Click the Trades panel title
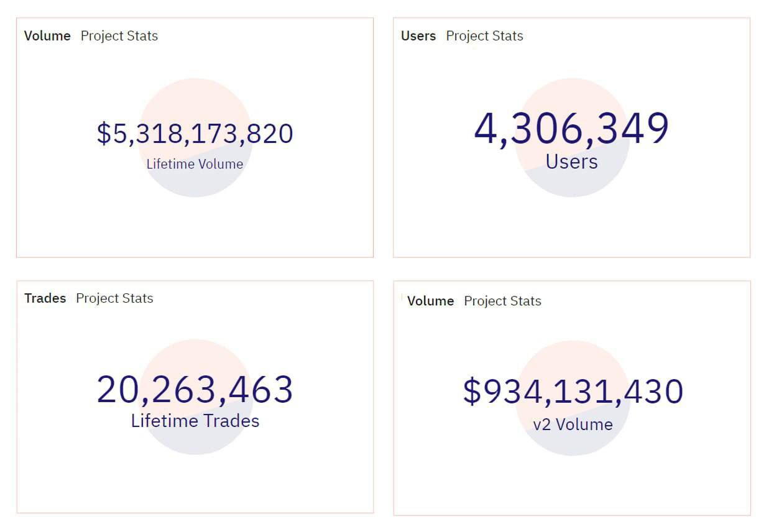This screenshot has height=532, width=769. (x=45, y=298)
